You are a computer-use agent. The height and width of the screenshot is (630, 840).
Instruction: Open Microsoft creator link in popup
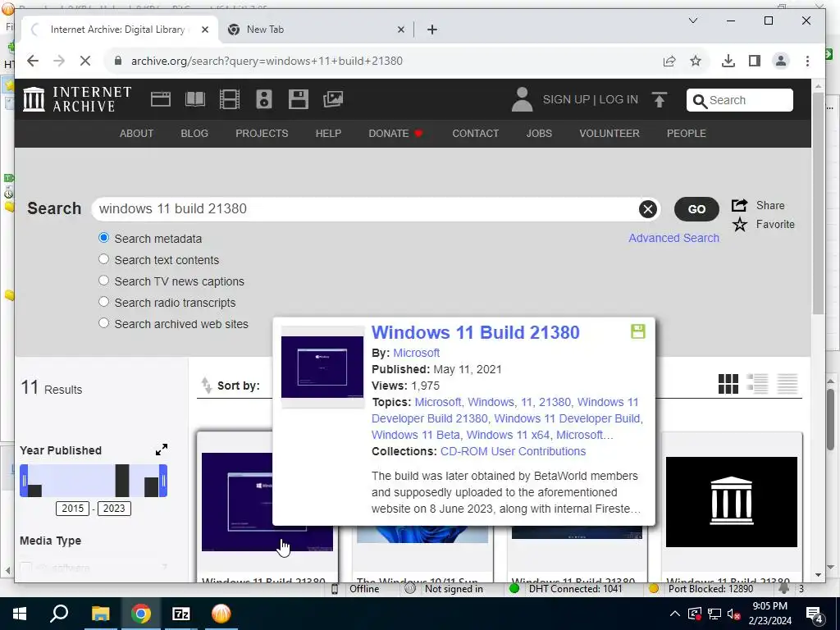click(x=416, y=353)
